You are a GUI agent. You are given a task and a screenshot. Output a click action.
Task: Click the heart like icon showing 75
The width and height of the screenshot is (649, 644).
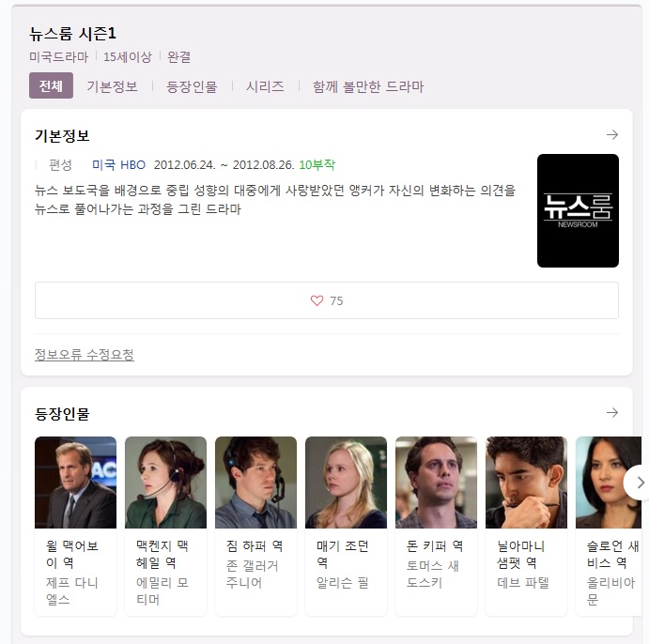coord(317,300)
